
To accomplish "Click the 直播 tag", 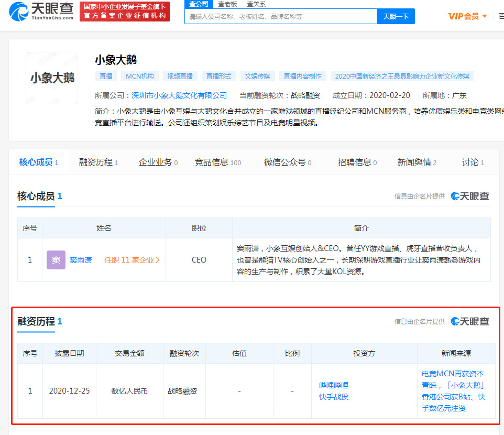I will [x=106, y=76].
